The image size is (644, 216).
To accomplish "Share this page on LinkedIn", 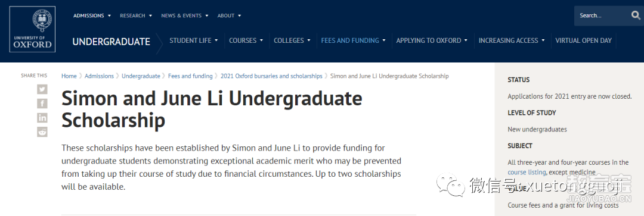I will pos(42,118).
